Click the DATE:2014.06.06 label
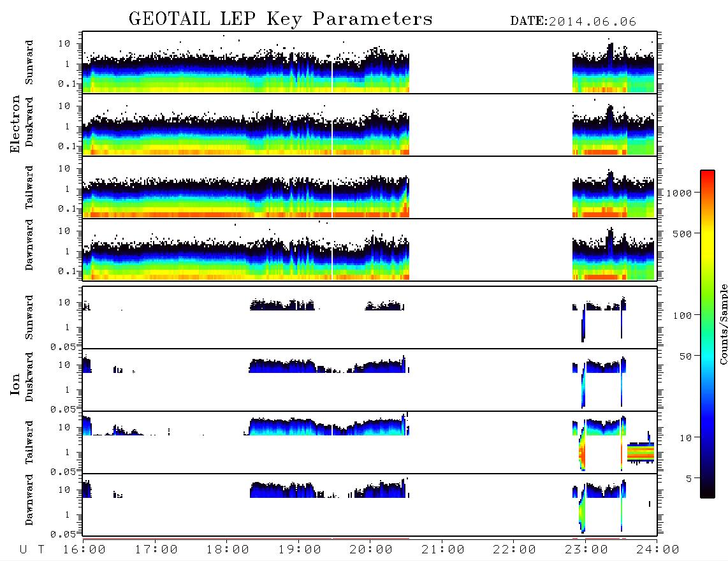 coord(573,22)
